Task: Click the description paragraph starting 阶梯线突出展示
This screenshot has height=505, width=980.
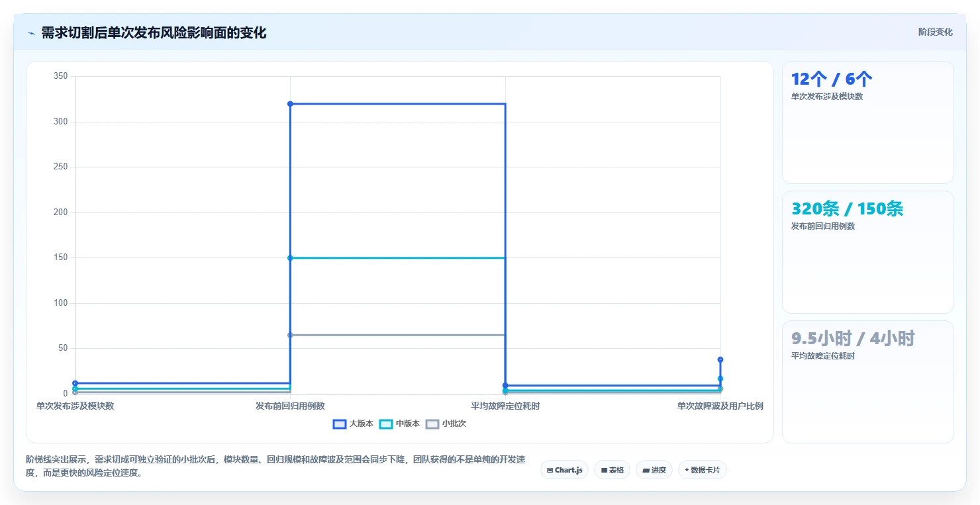Action: (275, 467)
